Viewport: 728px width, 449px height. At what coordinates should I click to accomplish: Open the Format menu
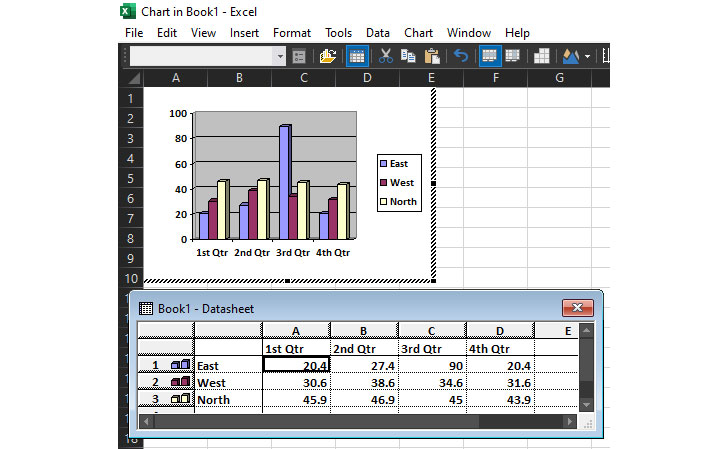(292, 32)
